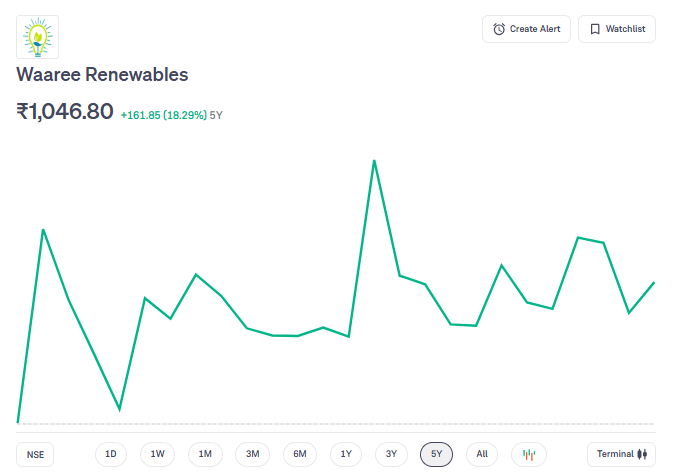Click the bookmark icon in Watchlist

tap(595, 29)
